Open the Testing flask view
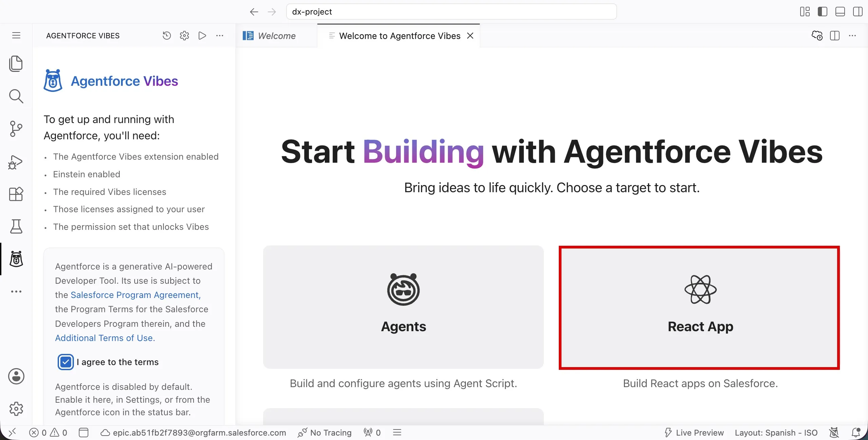Viewport: 868px width, 440px height. click(x=16, y=226)
